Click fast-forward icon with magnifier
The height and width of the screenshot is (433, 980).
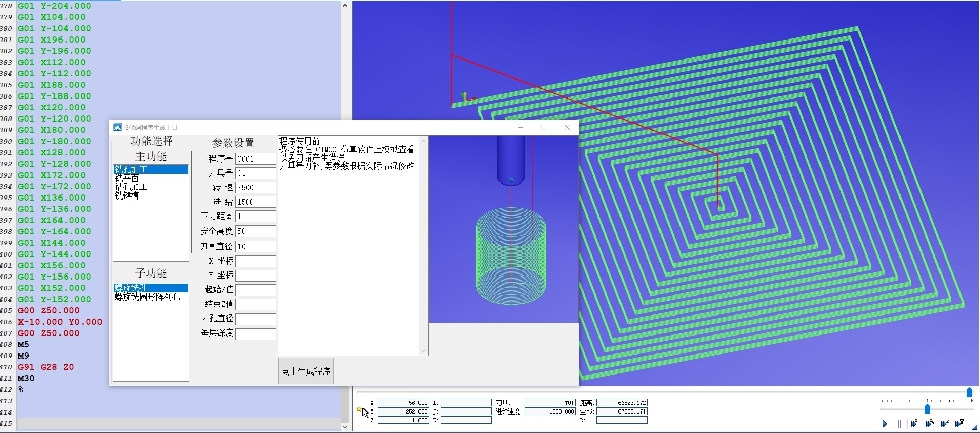(x=929, y=424)
